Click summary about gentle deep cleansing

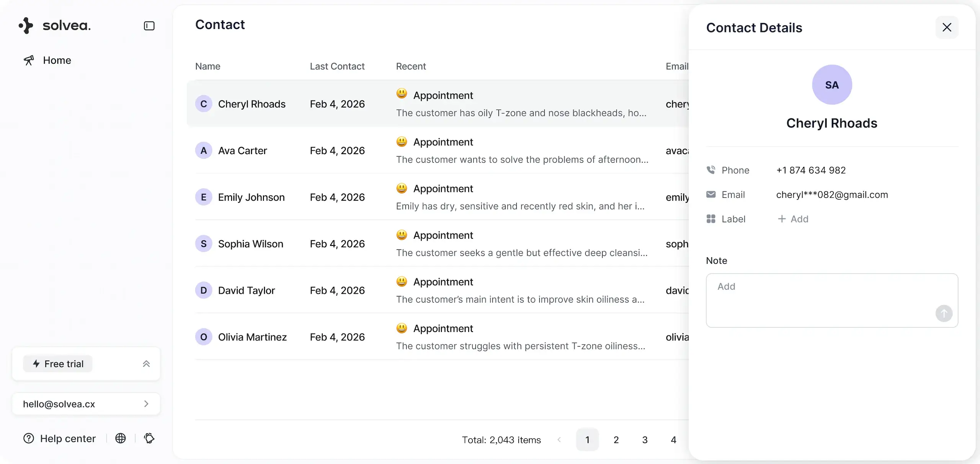point(522,253)
